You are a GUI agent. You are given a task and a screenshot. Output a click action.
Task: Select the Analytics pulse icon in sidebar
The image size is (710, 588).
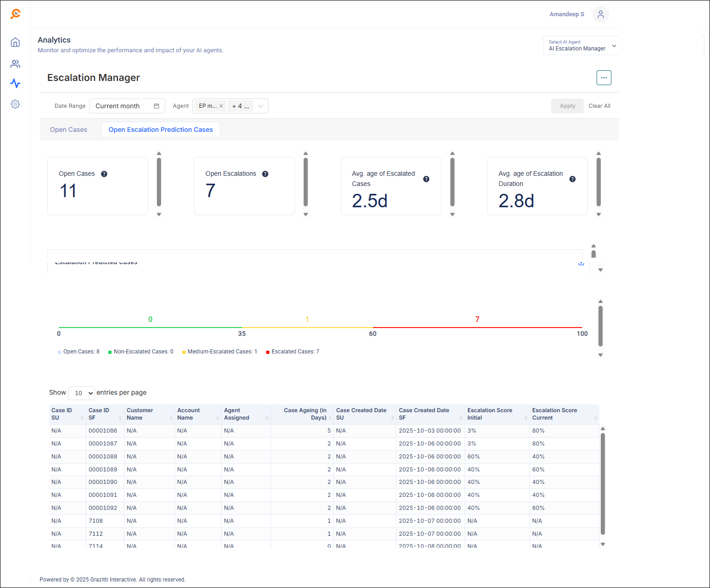coord(15,84)
